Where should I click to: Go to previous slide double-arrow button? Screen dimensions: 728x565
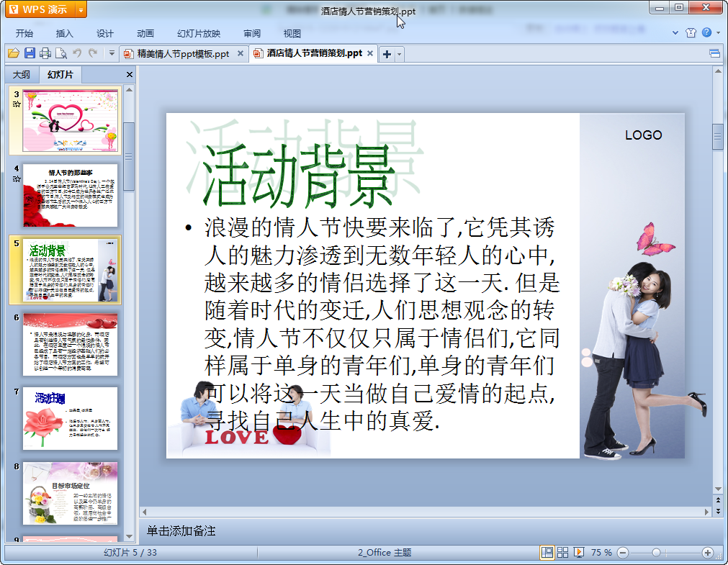pyautogui.click(x=718, y=500)
